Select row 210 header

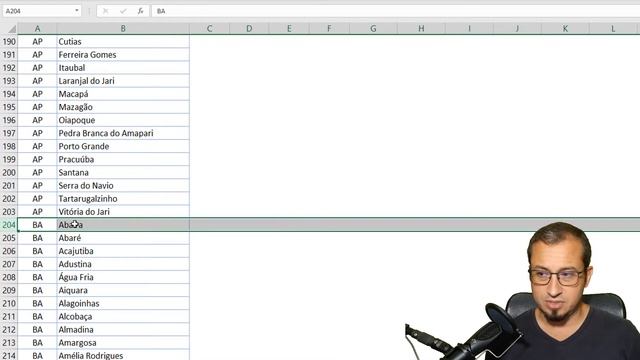(x=9, y=303)
